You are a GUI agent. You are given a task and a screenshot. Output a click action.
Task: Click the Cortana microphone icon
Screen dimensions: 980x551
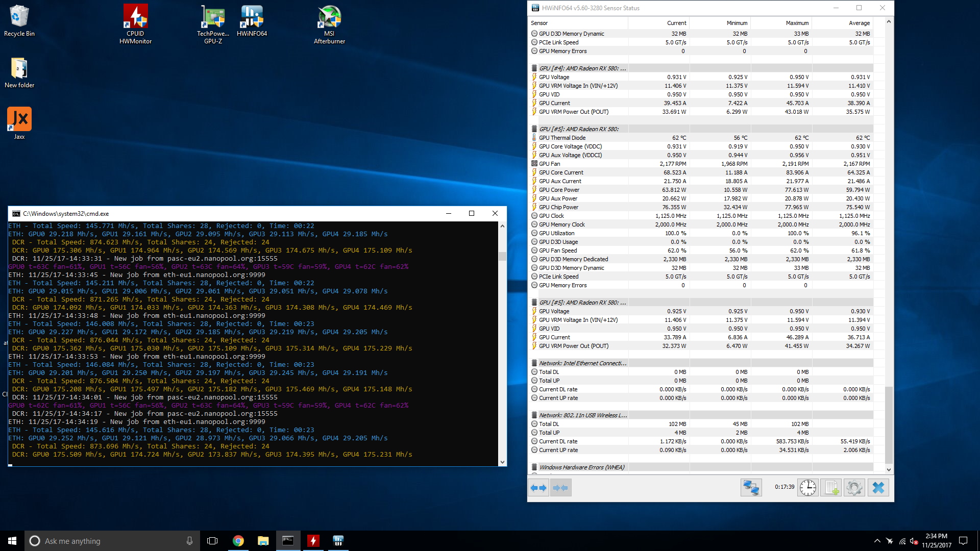click(x=189, y=541)
